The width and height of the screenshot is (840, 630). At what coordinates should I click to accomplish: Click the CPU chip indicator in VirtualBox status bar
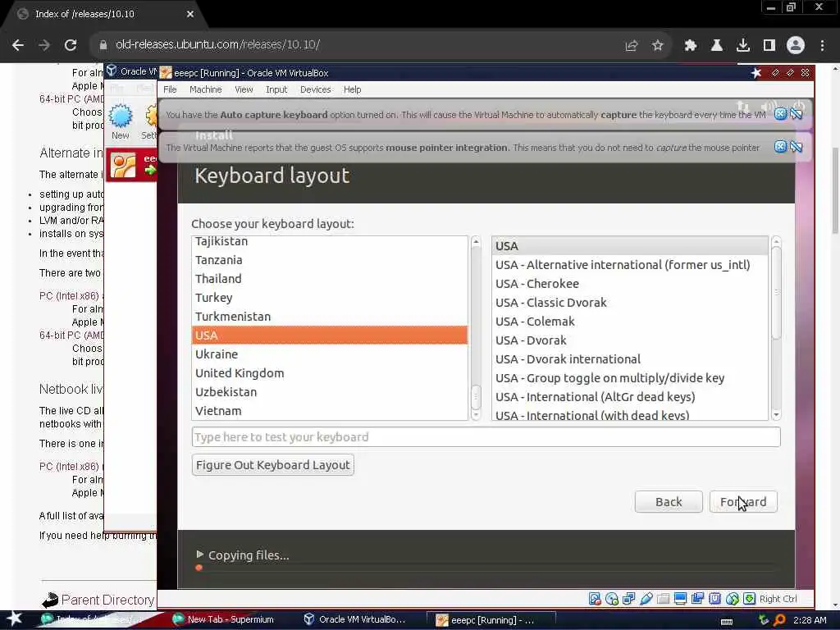[x=714, y=598]
